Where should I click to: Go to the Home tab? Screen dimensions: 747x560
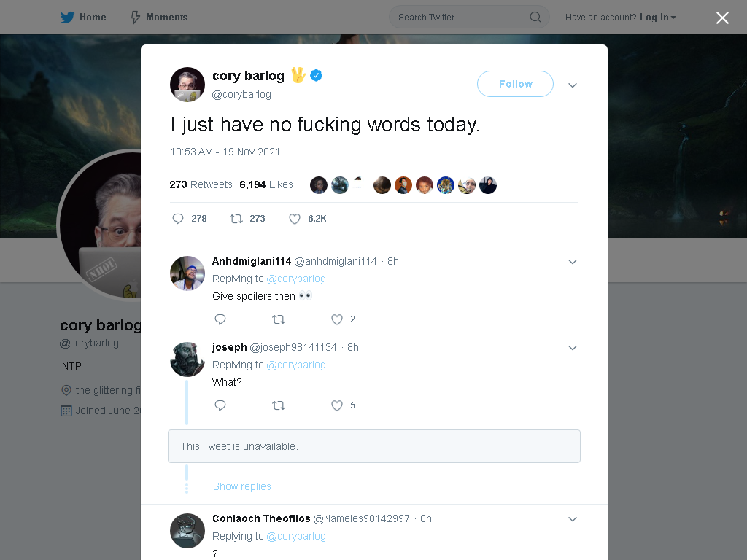click(83, 17)
